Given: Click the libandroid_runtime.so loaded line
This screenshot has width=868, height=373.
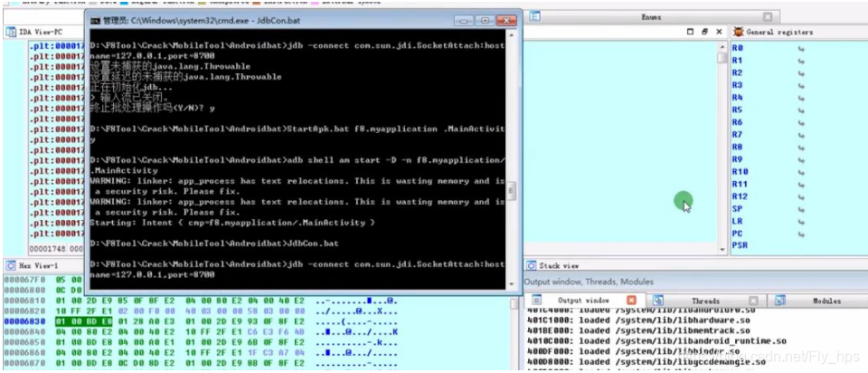Looking at the screenshot, I should [657, 340].
